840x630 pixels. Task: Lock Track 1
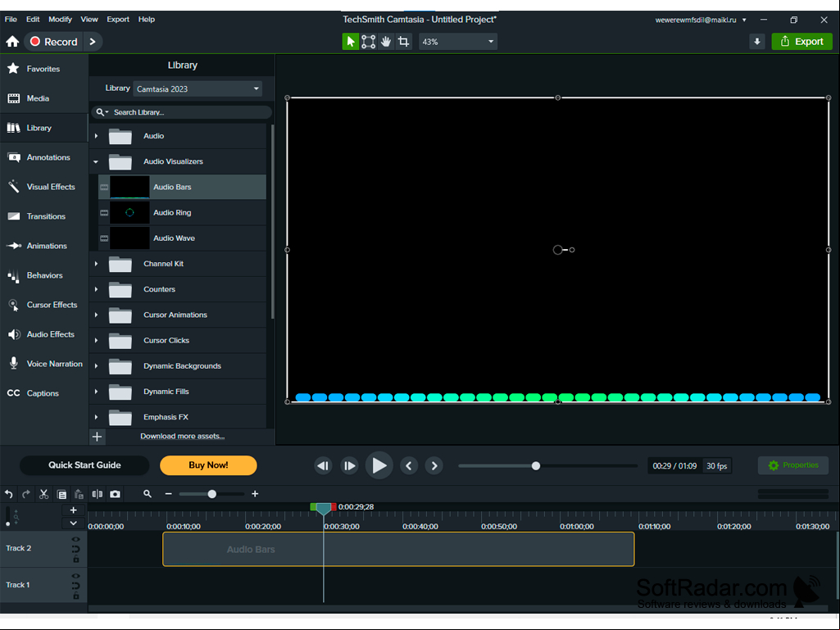[x=76, y=596]
